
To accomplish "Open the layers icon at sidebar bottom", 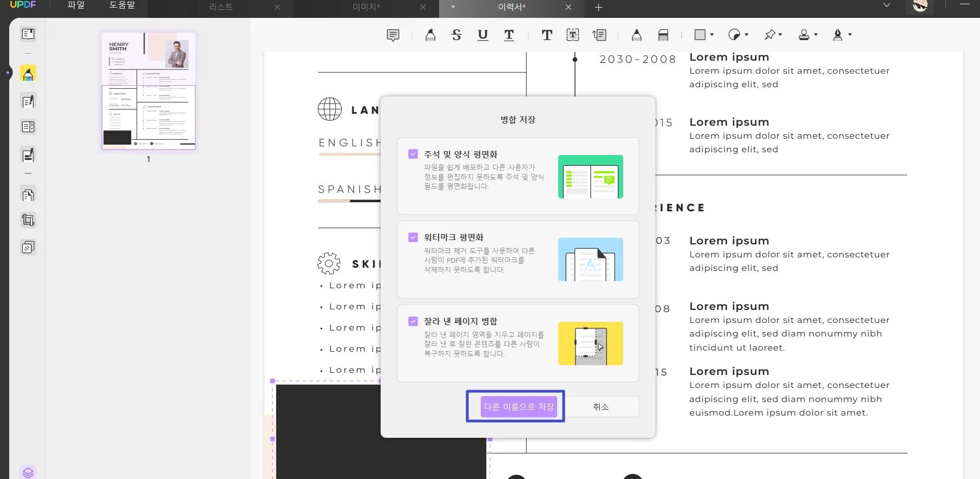I will 28,472.
